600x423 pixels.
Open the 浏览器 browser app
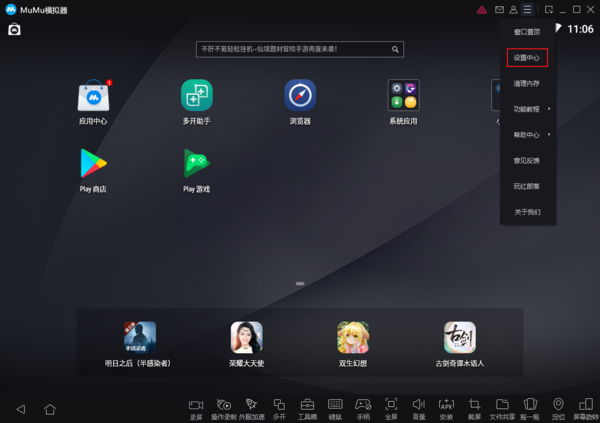pos(300,98)
